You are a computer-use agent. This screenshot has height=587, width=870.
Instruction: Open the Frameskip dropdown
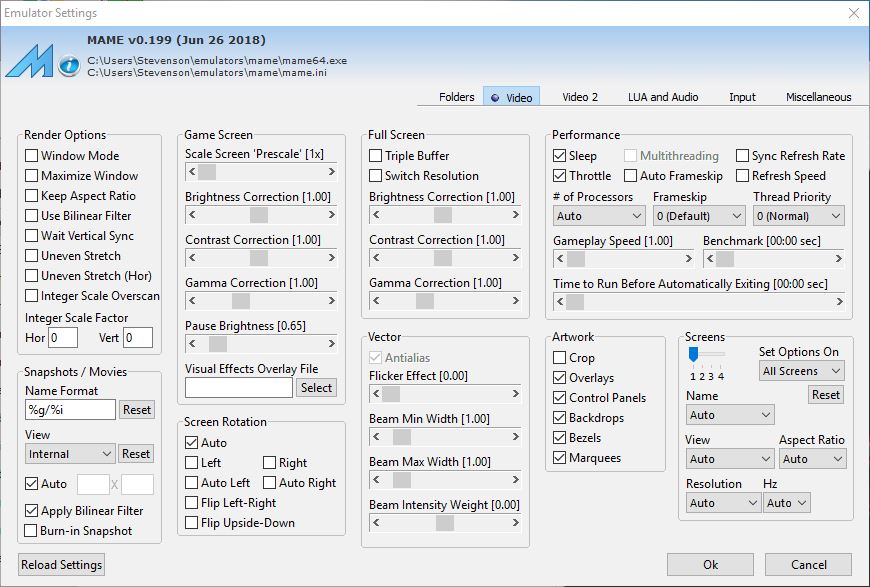[x=699, y=216]
